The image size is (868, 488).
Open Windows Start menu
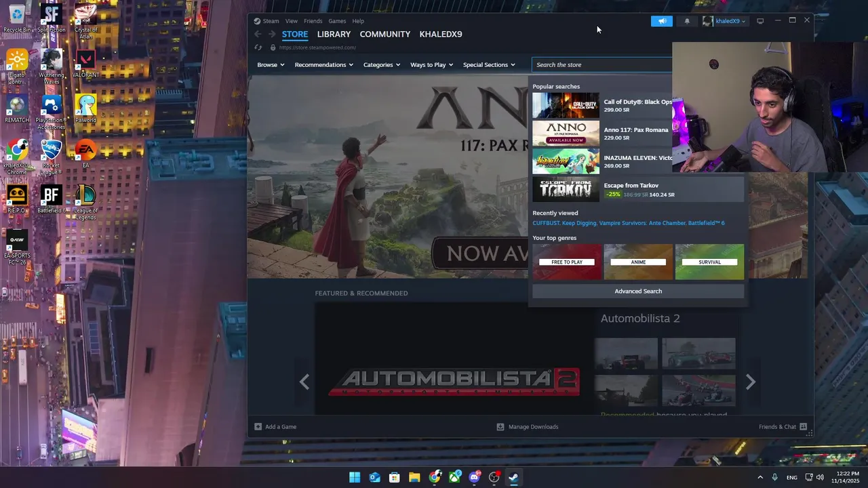point(355,477)
